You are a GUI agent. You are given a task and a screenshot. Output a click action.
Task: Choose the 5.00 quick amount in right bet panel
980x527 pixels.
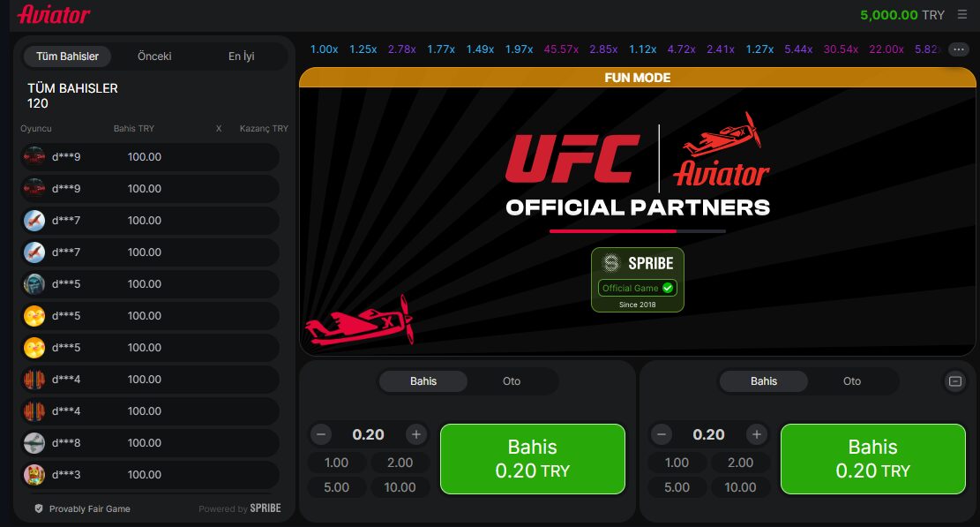(677, 487)
